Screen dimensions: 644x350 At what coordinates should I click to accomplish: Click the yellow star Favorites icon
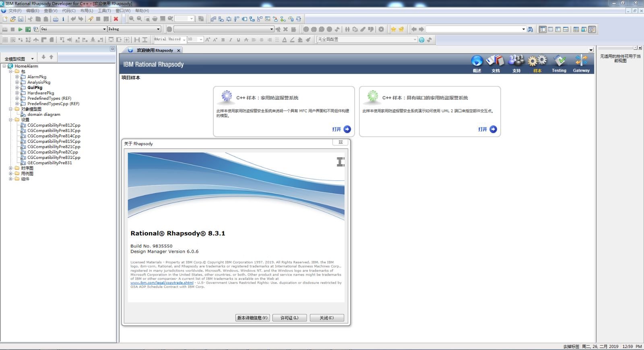click(x=393, y=29)
